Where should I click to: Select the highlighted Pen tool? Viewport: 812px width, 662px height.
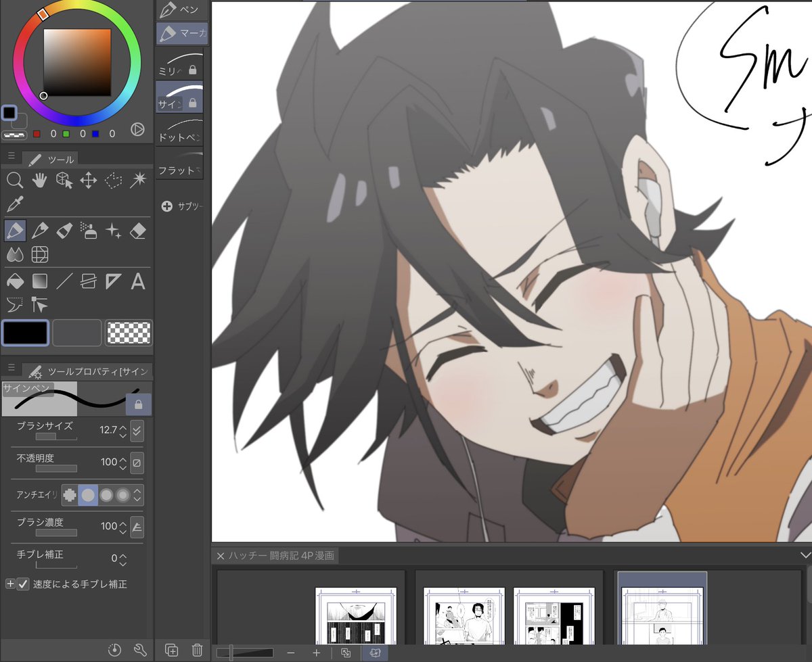click(x=15, y=231)
